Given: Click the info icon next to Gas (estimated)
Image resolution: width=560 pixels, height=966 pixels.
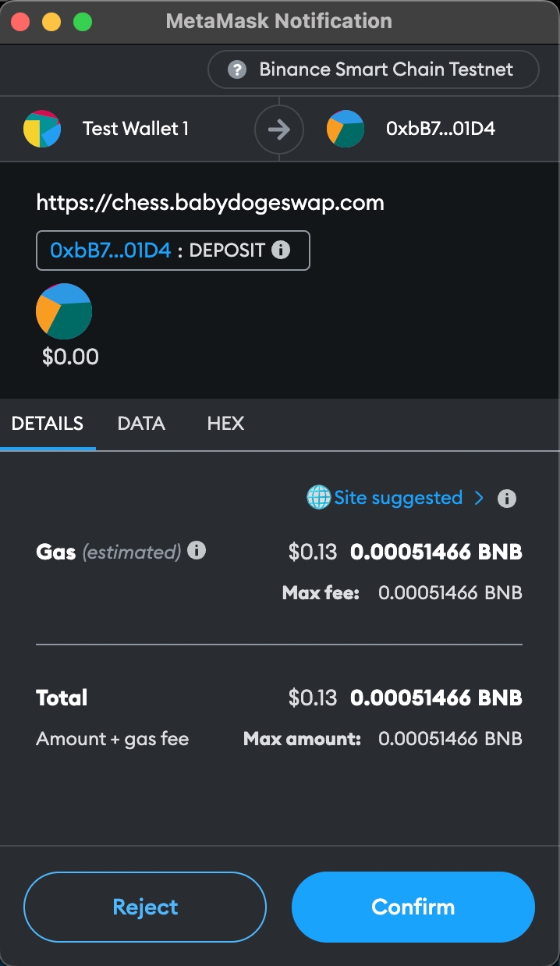Looking at the screenshot, I should (197, 551).
